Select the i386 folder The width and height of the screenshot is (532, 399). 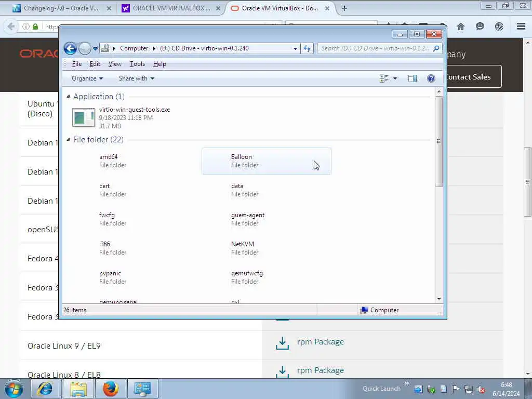click(x=136, y=248)
